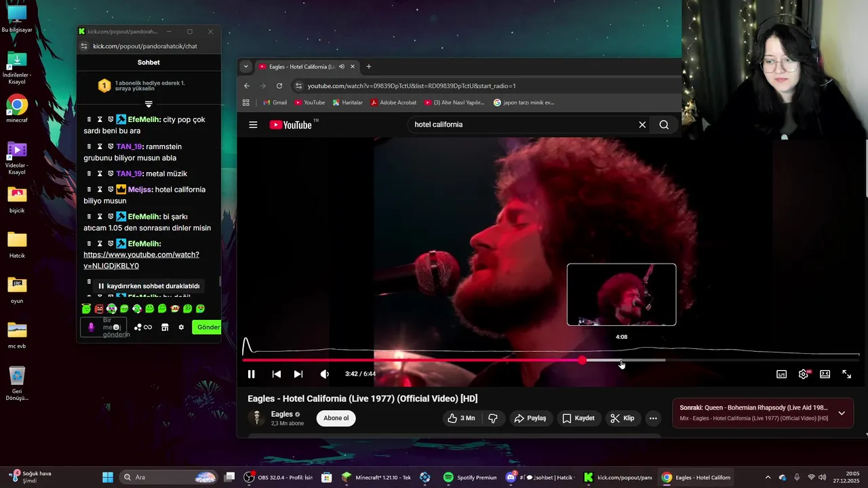Open the youtube.com link in chat
Screen dimensions: 868x488
[141, 260]
